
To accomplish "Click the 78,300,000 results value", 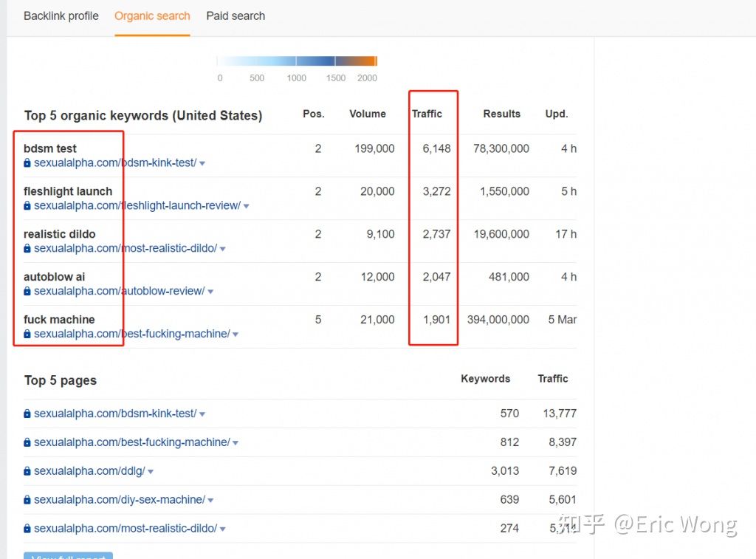I will (501, 148).
